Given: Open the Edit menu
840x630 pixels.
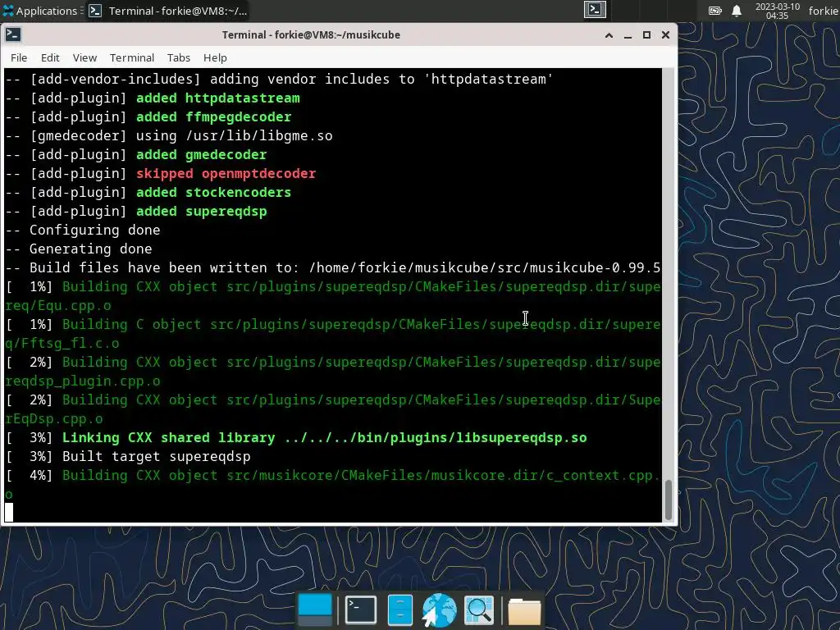Looking at the screenshot, I should coord(50,58).
